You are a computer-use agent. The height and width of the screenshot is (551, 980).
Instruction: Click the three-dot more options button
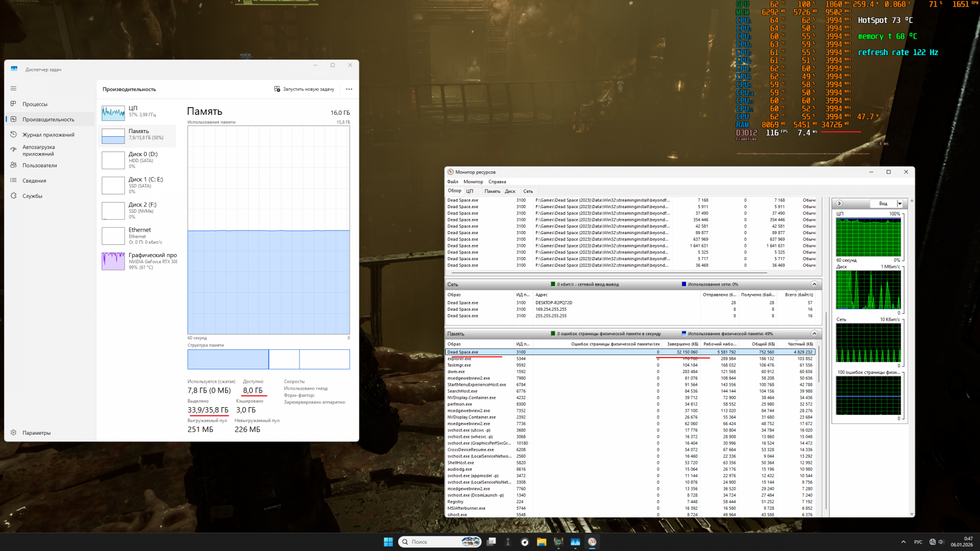click(349, 89)
